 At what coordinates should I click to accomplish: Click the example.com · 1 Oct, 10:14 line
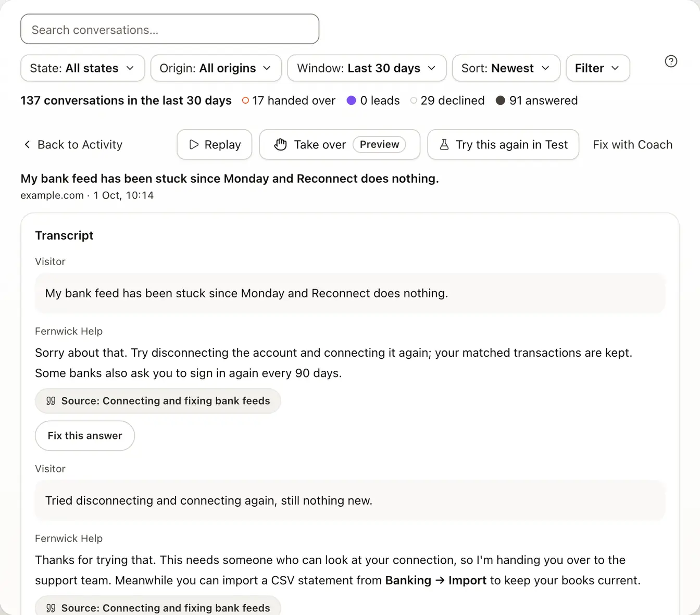87,195
